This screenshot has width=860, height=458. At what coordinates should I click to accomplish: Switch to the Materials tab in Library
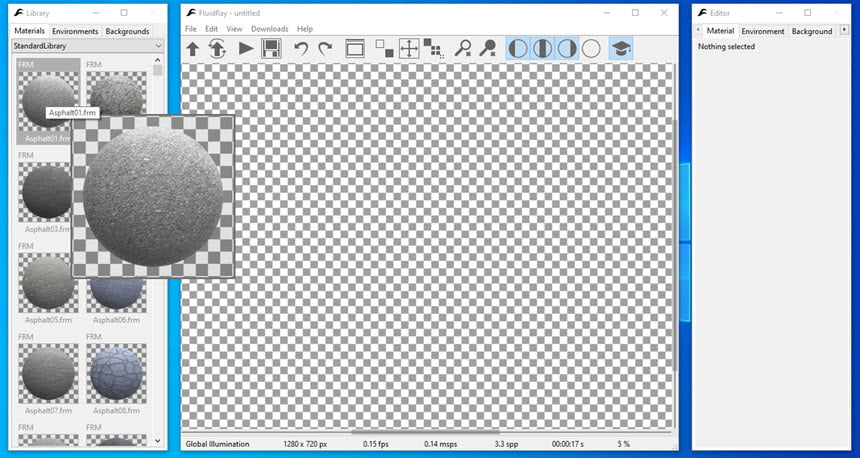click(30, 31)
